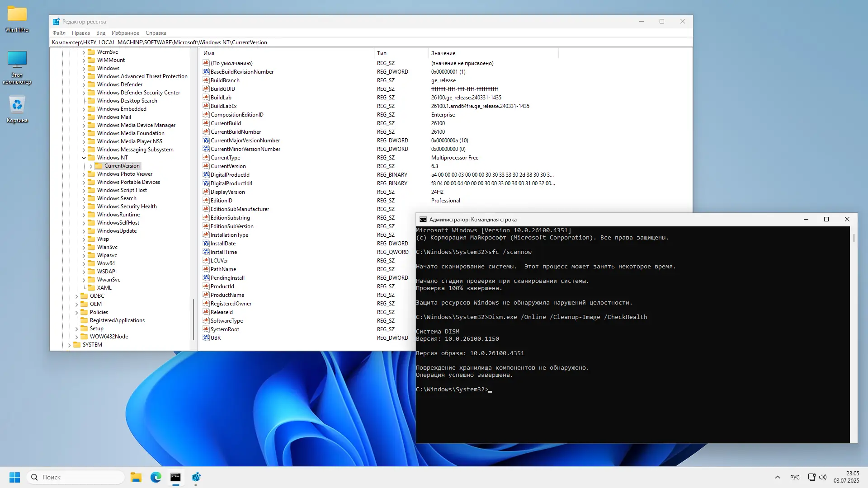Select the WindowsUpdate registry key
This screenshot has height=488, width=868.
coord(117,231)
